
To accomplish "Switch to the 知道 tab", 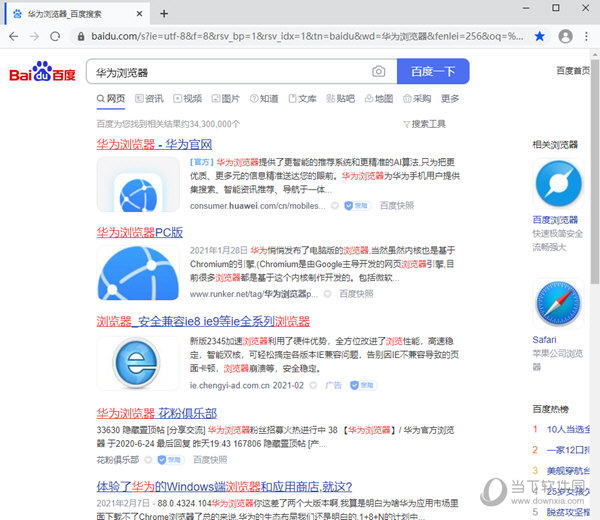I will point(264,99).
